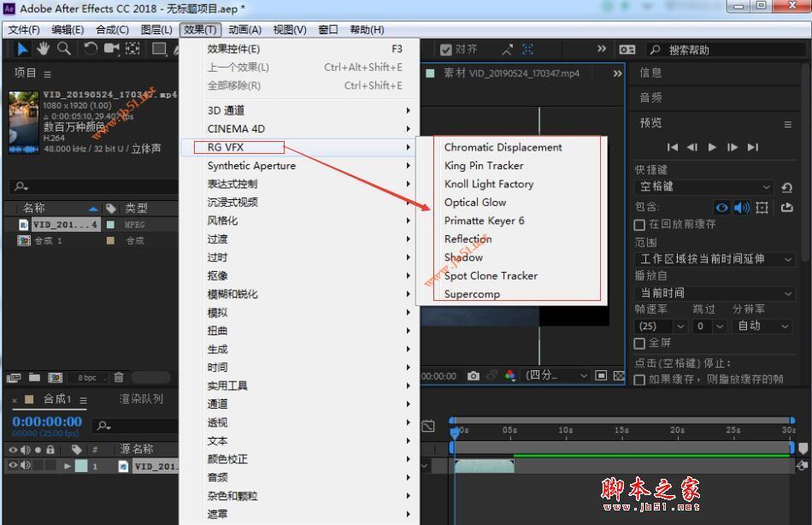The height and width of the screenshot is (525, 812).
Task: Click the 0:00:00:00 current time display
Action: (47, 422)
